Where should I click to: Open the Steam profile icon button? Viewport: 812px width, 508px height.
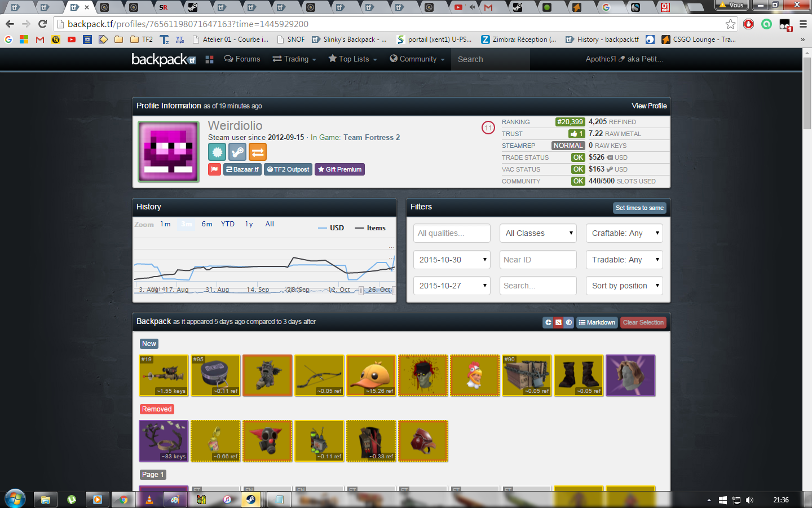(237, 152)
